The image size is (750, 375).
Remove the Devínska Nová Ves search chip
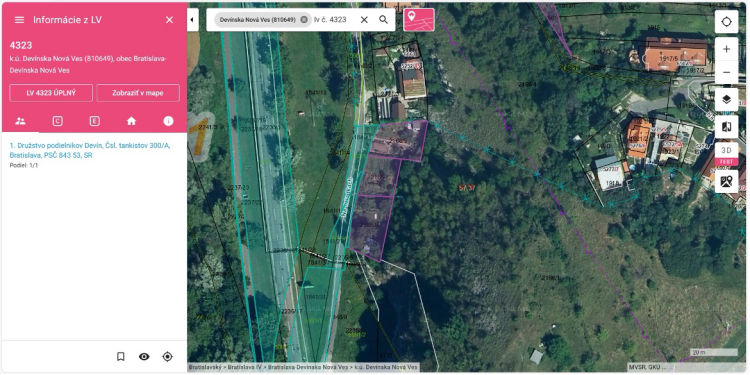(x=304, y=20)
